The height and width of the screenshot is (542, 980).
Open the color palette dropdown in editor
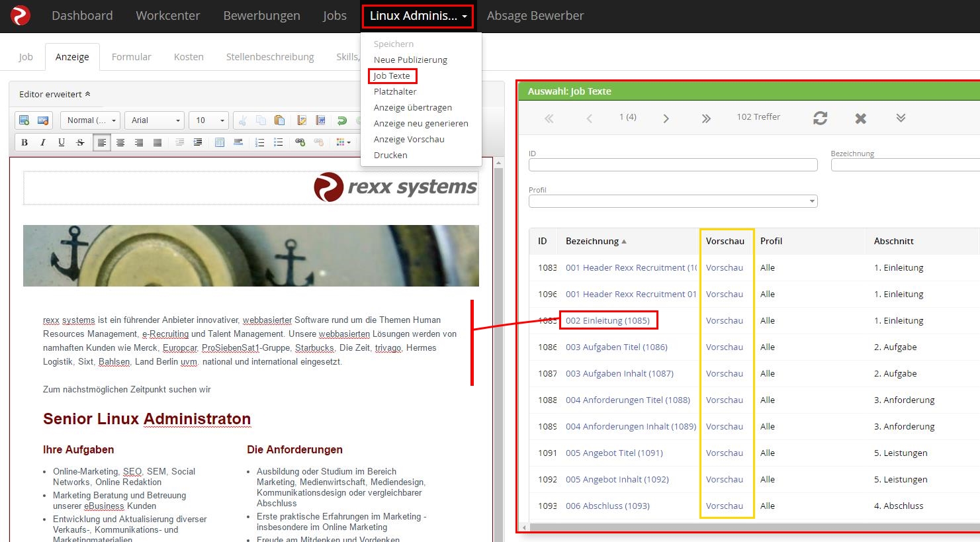[343, 142]
